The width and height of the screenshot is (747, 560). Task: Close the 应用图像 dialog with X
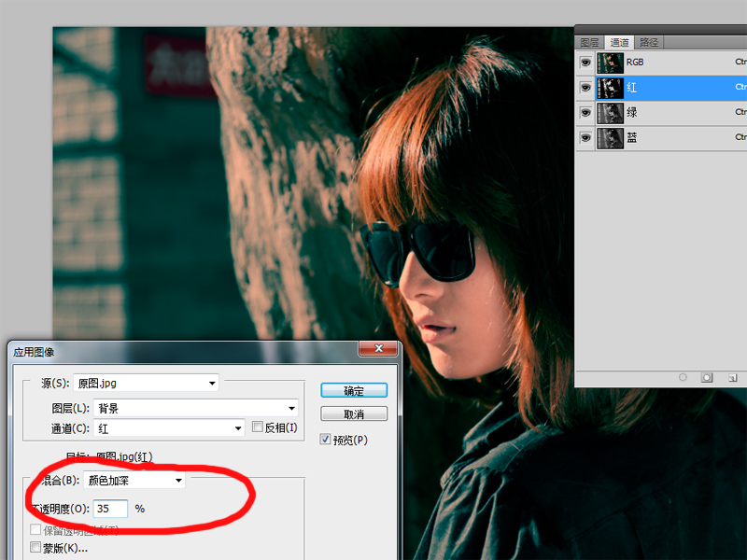379,349
